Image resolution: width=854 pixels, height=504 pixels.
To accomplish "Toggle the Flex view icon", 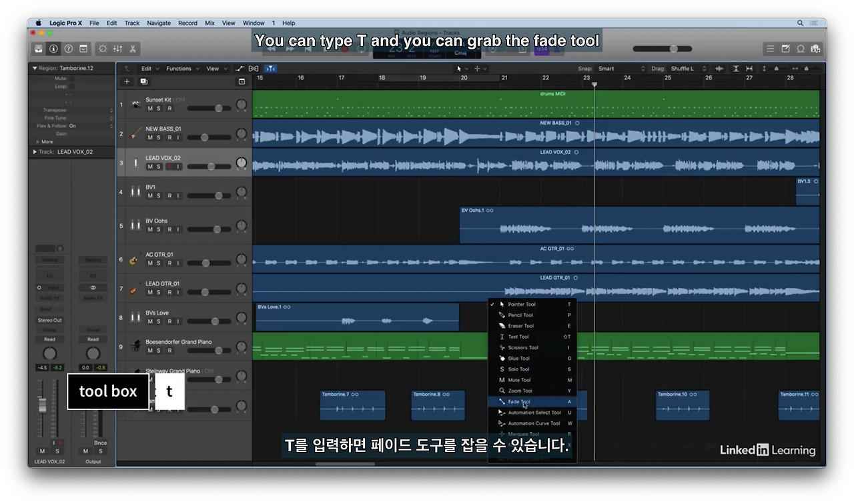I will (254, 69).
